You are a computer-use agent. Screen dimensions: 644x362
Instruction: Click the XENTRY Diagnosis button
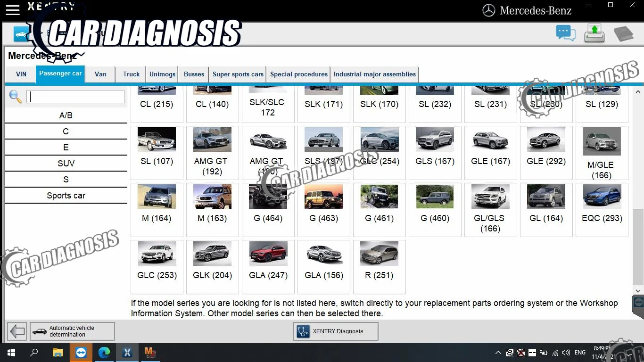tap(336, 331)
